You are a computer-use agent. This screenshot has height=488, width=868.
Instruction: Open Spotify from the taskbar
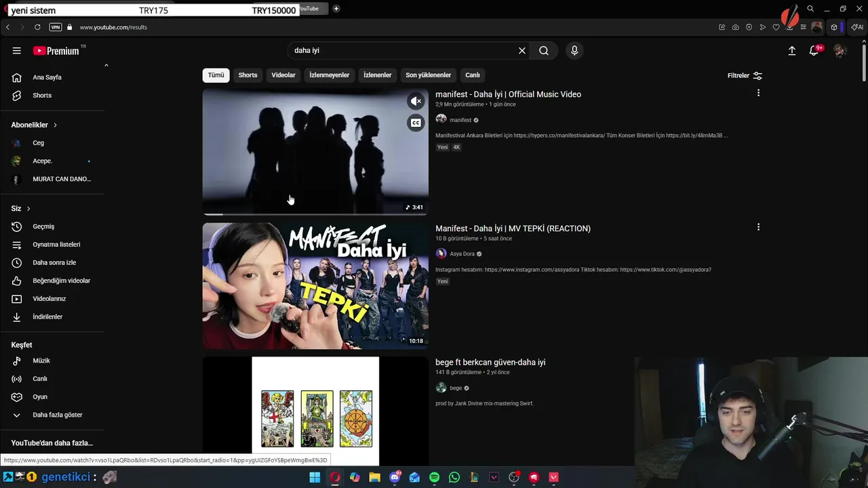(434, 477)
